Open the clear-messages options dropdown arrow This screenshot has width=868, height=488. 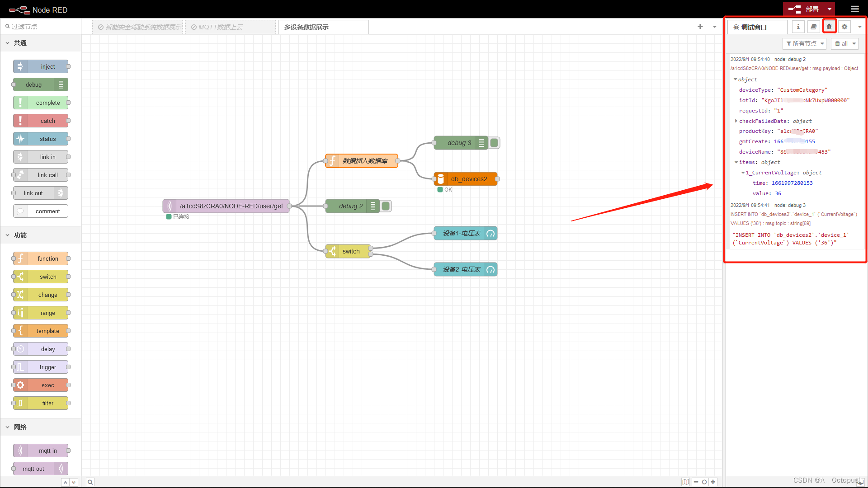tap(854, 43)
